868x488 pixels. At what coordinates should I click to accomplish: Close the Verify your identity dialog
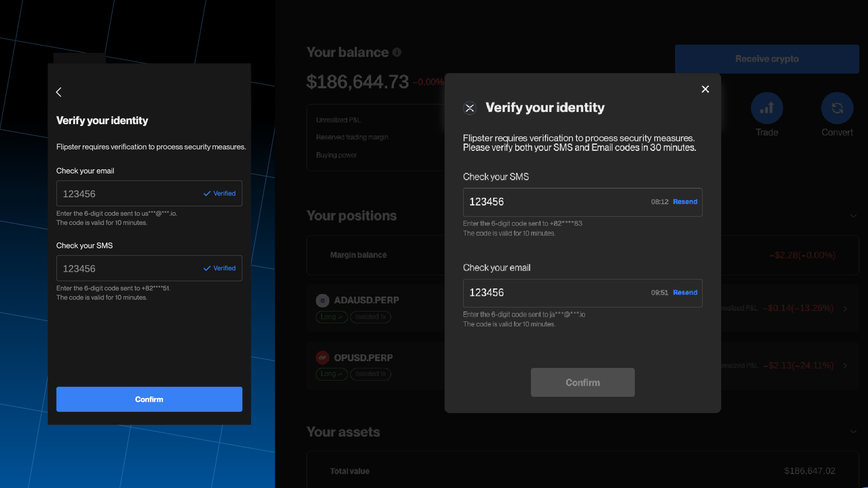tap(705, 89)
